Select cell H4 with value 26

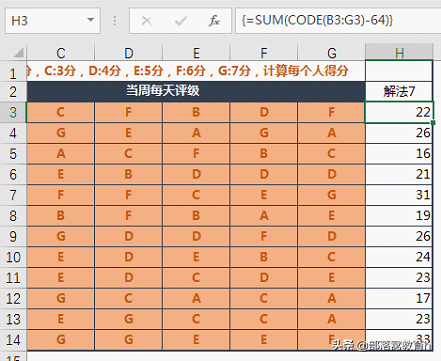tap(399, 133)
